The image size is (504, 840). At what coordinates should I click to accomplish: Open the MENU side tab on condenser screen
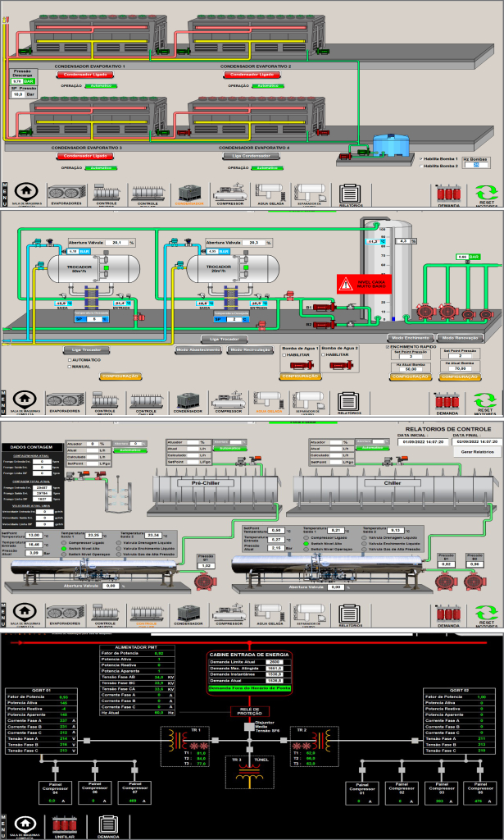click(x=5, y=194)
